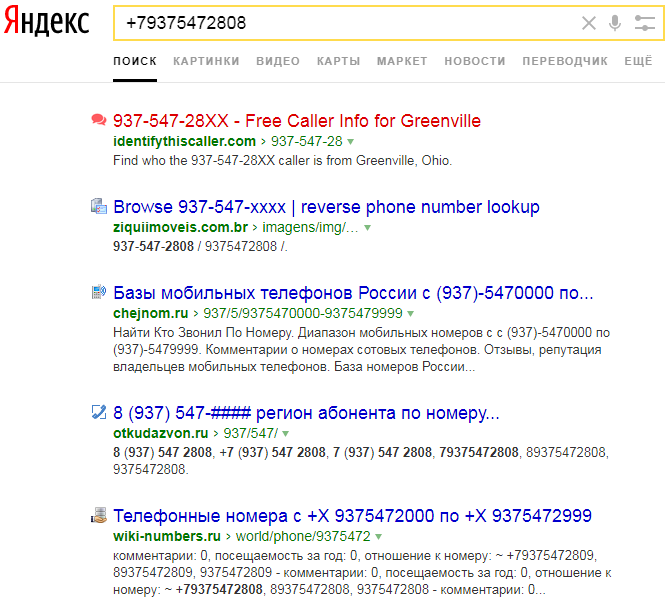Click snippet 'комментарии: 0, посещаемость за год'
The height and width of the screenshot is (611, 665).
362,572
